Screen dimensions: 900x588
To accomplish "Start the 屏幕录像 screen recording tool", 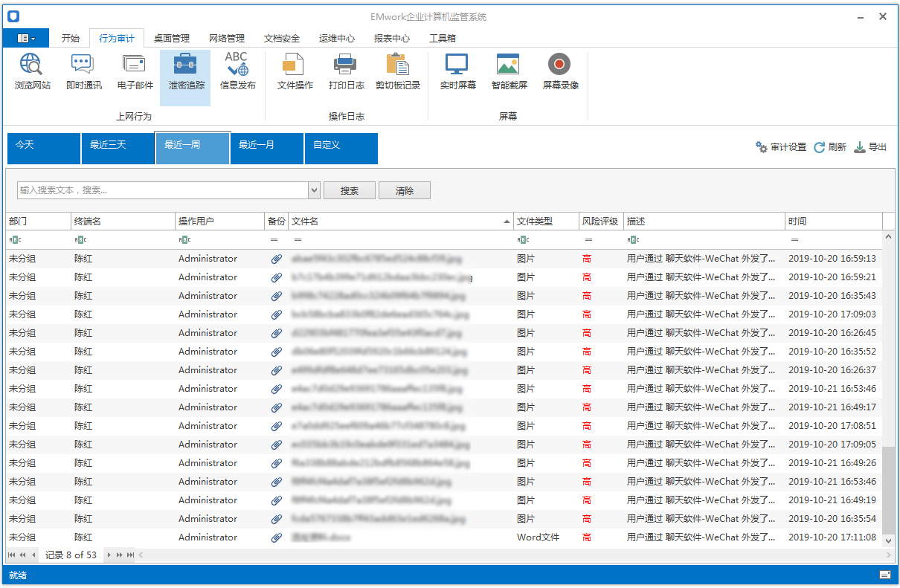I will tap(560, 73).
